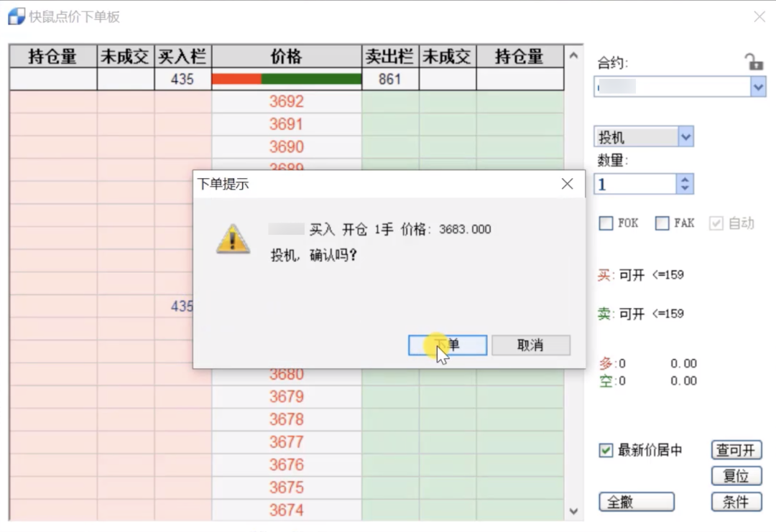Open the 投机 order type dropdown
Viewport: 776px width, 532px height.
tap(685, 136)
